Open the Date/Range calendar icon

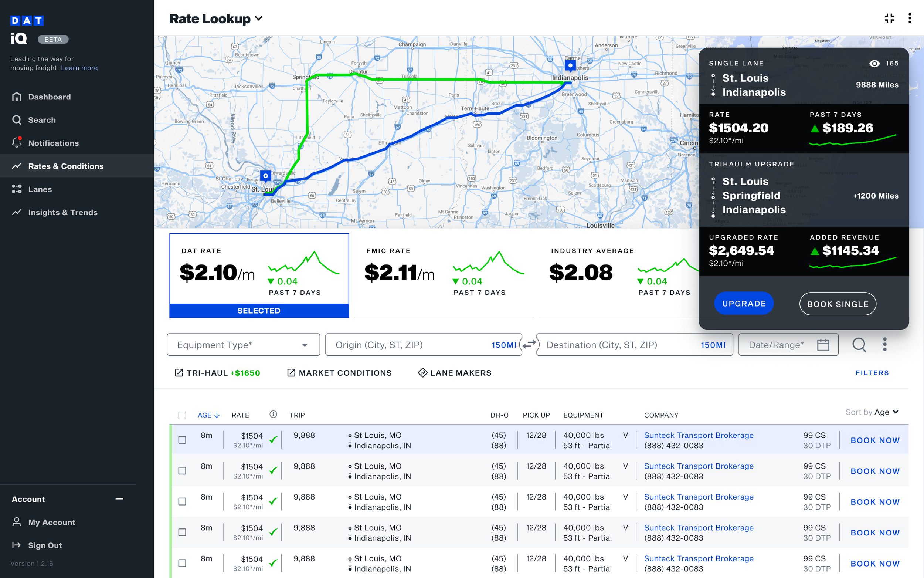(x=823, y=344)
